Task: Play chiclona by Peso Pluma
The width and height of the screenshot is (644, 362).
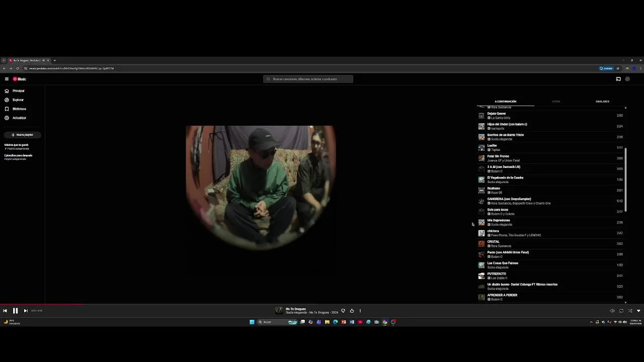Action: pyautogui.click(x=550, y=233)
